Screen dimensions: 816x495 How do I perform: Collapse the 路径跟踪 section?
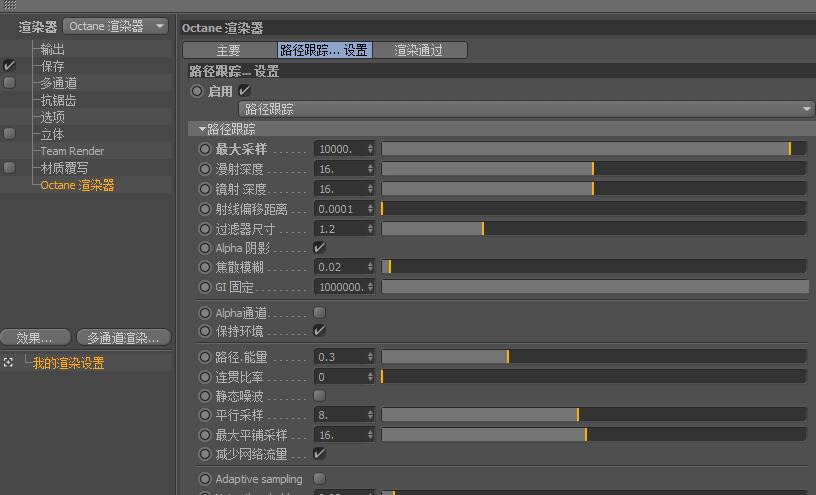(x=202, y=129)
